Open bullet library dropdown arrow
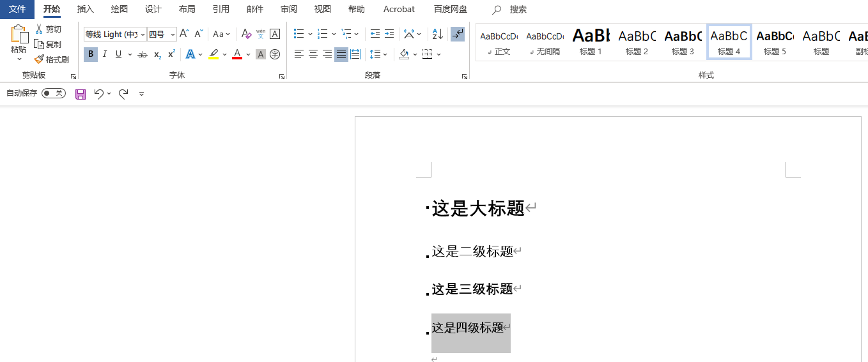Image resolution: width=868 pixels, height=362 pixels. (311, 34)
